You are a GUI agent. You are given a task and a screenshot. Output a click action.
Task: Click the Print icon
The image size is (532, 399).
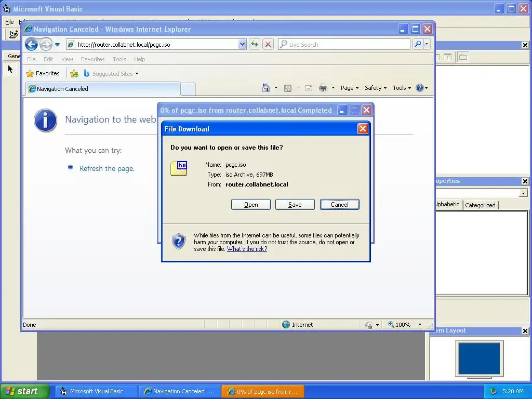(323, 88)
